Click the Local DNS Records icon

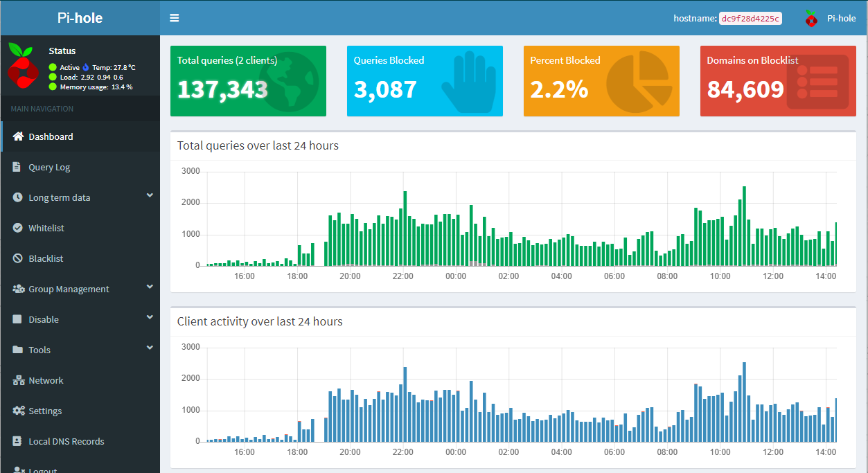[x=17, y=441]
